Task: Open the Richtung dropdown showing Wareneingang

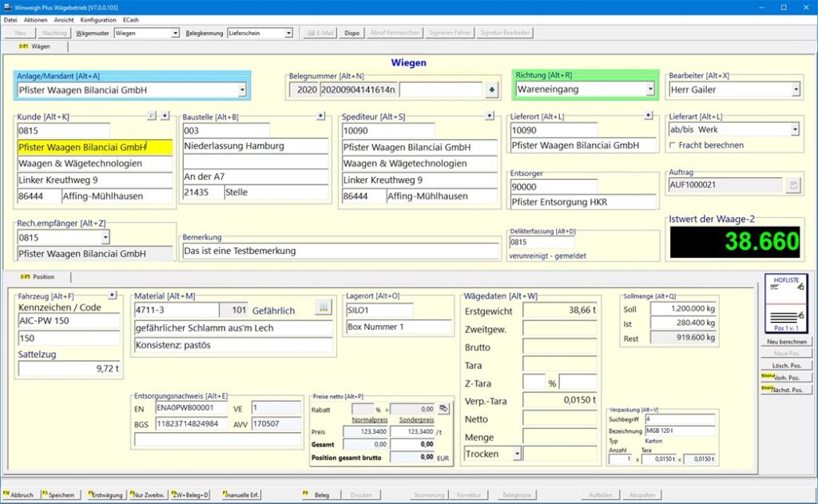Action: click(x=650, y=89)
